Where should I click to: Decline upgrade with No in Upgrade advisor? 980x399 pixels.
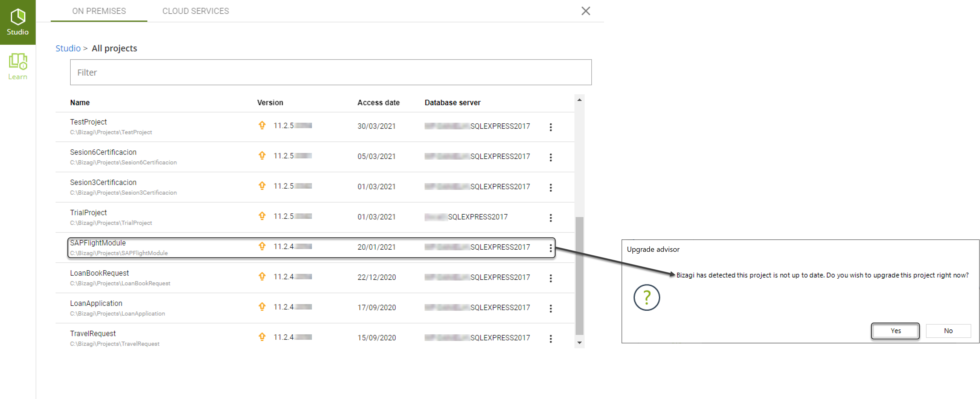tap(948, 330)
